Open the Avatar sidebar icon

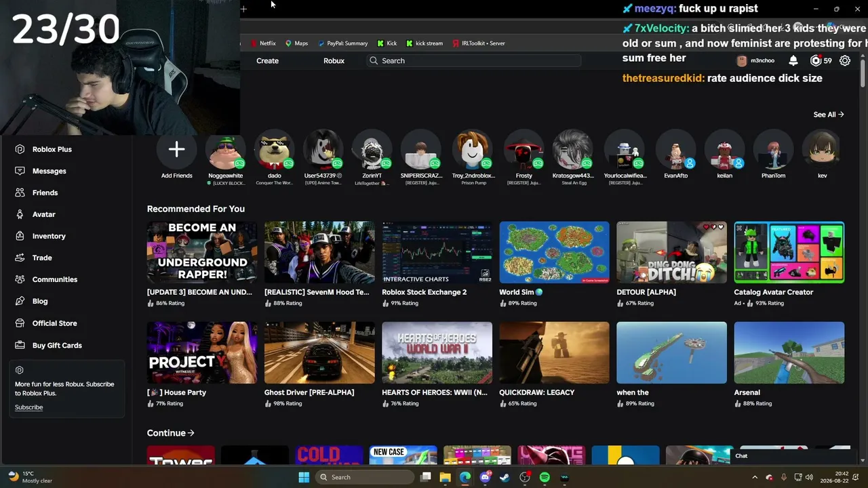[20, 214]
